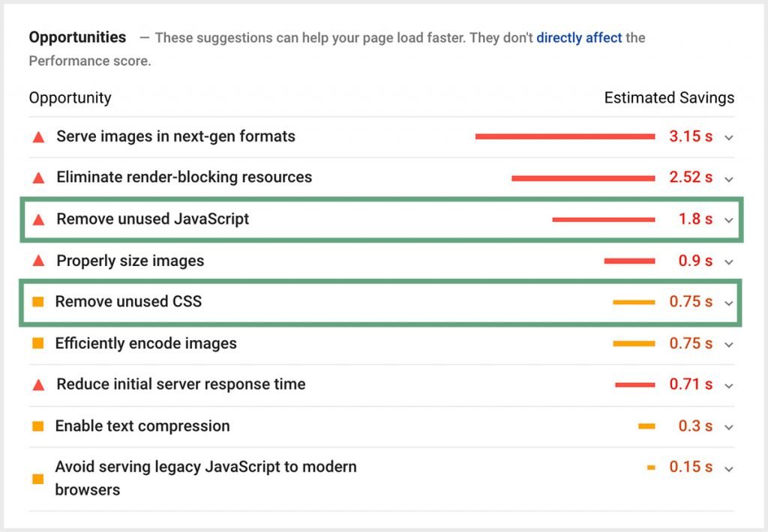Screen dimensions: 768x532
Task: Click the orange square icon for Remove unused CSS
Action: [37, 302]
